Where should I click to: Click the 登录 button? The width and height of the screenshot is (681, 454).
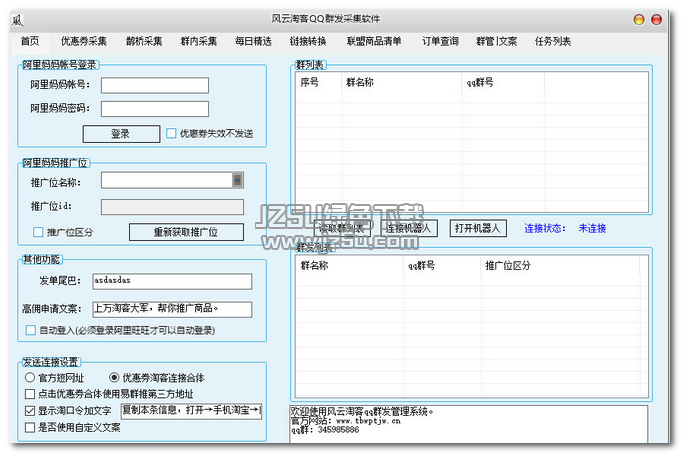121,134
